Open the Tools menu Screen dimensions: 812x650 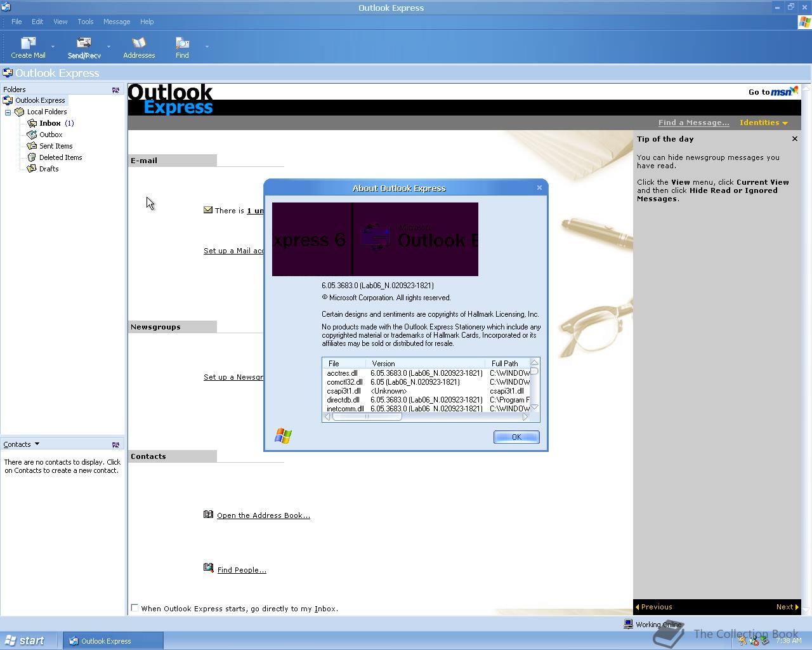86,22
